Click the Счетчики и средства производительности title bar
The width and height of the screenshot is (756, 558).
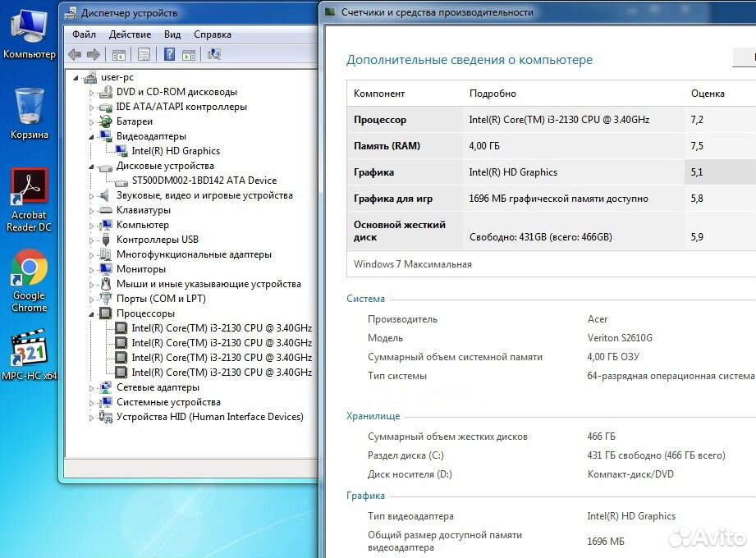[x=538, y=12]
